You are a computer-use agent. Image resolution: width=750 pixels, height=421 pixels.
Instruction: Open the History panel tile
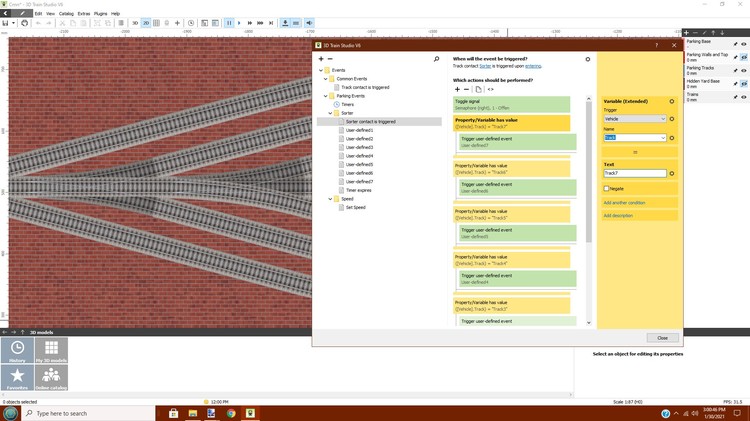[18, 351]
